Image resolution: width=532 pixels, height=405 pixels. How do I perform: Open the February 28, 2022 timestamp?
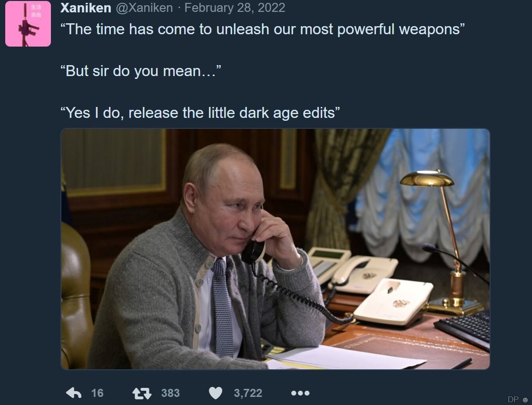[235, 8]
